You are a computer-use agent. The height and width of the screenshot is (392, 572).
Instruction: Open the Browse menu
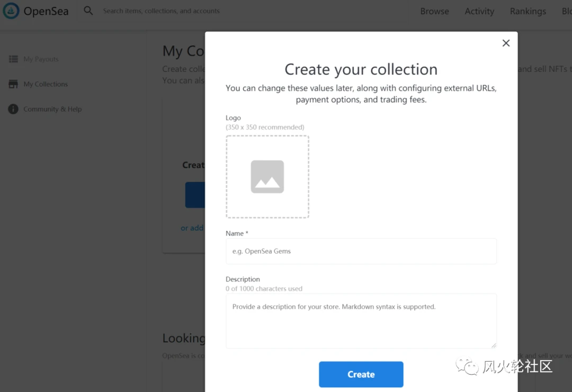[434, 11]
